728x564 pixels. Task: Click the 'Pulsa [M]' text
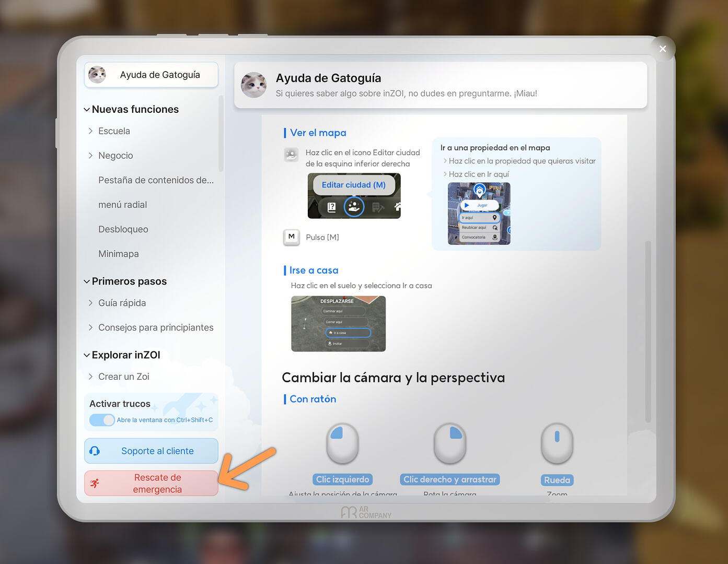click(322, 237)
